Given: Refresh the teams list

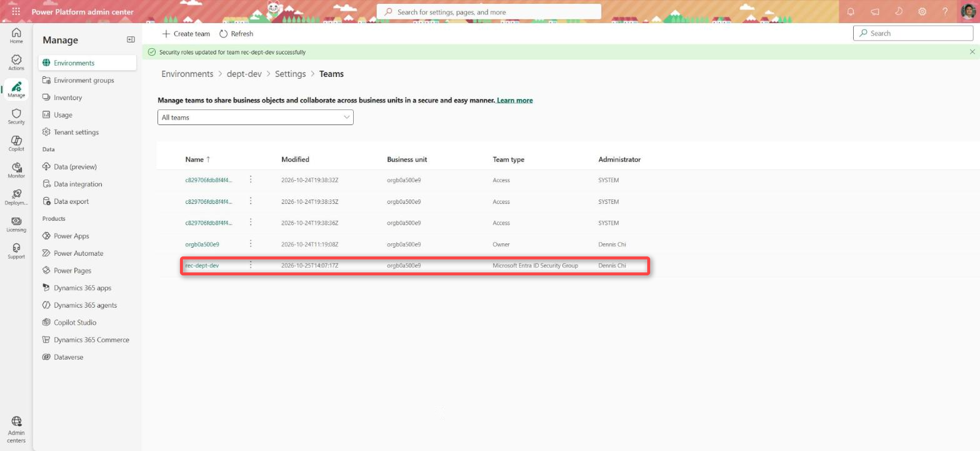Looking at the screenshot, I should tap(236, 34).
